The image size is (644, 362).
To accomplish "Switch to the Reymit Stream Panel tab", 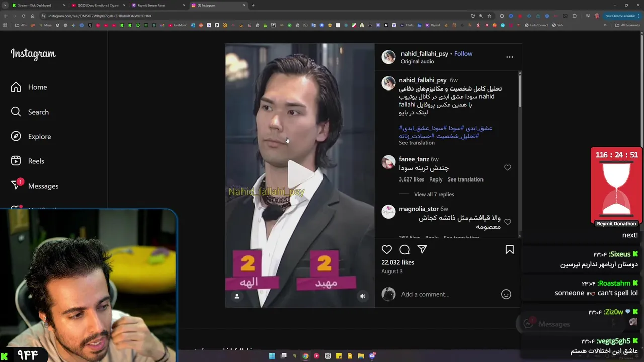I will [x=157, y=5].
